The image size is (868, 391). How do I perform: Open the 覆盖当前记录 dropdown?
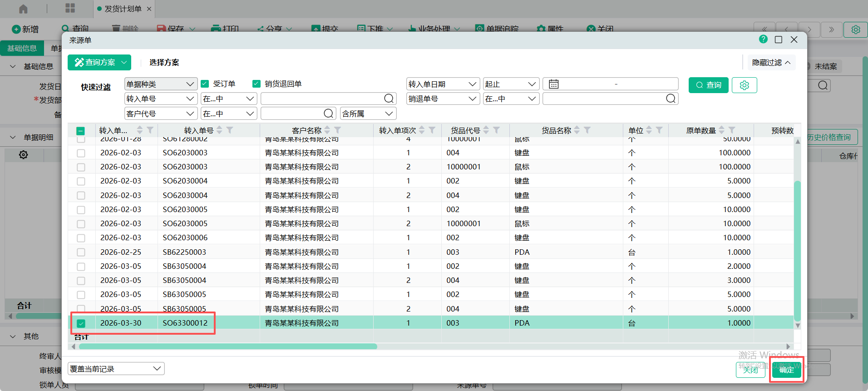coord(116,369)
